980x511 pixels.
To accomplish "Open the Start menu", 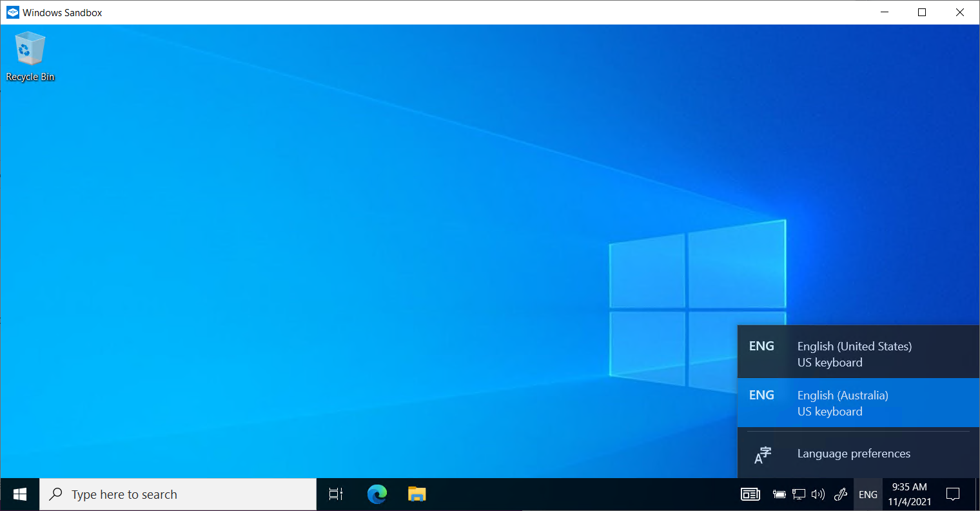I will click(x=19, y=494).
